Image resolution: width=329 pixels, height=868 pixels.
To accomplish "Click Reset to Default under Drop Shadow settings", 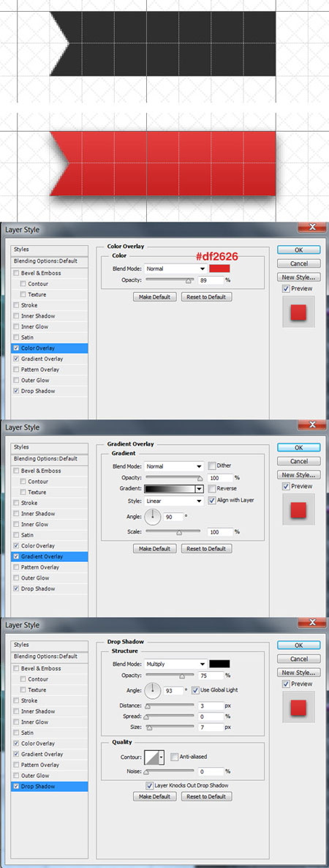I will click(206, 796).
